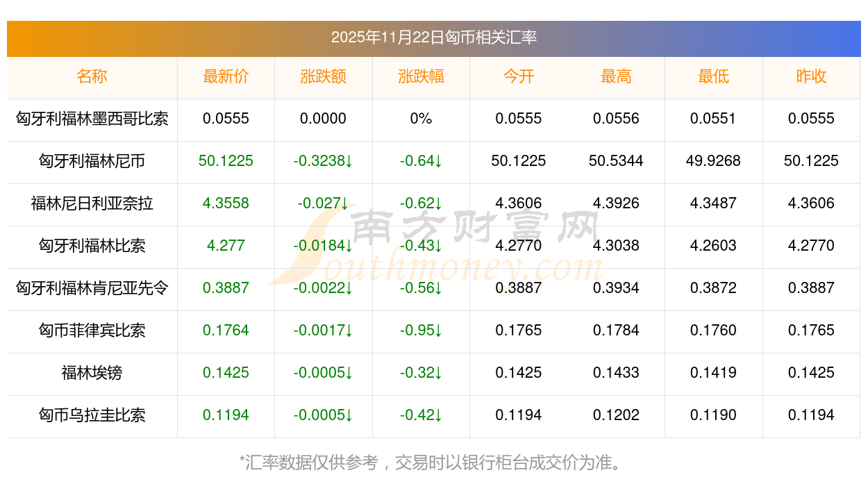The image size is (868, 484).
Task: Click high value 0.1202
Action: coord(616,415)
